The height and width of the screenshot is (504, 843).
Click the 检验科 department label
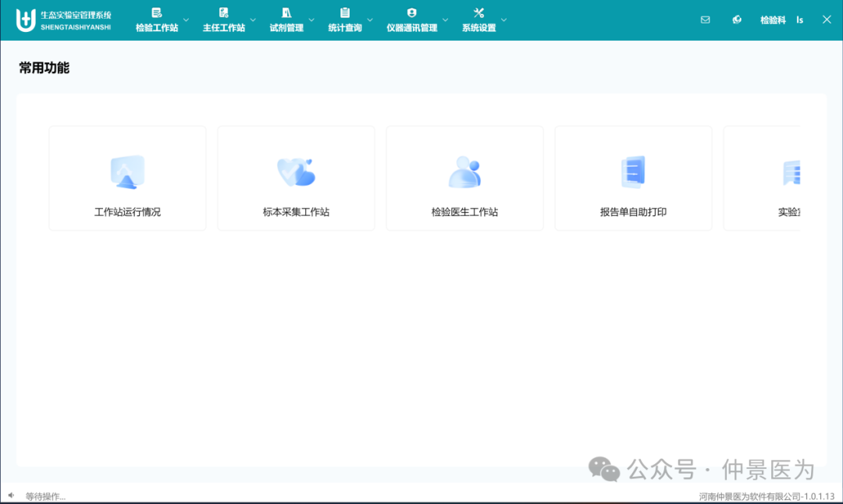773,20
